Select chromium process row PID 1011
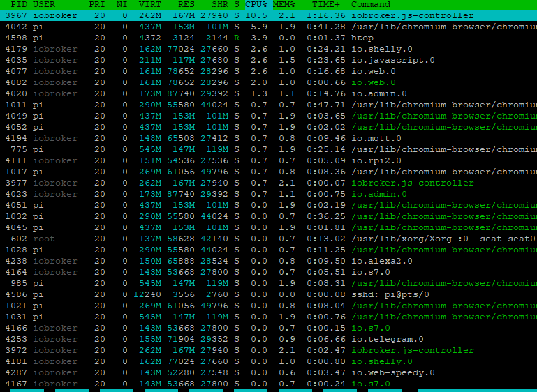Image resolution: width=537 pixels, height=392 pixels. click(x=268, y=105)
